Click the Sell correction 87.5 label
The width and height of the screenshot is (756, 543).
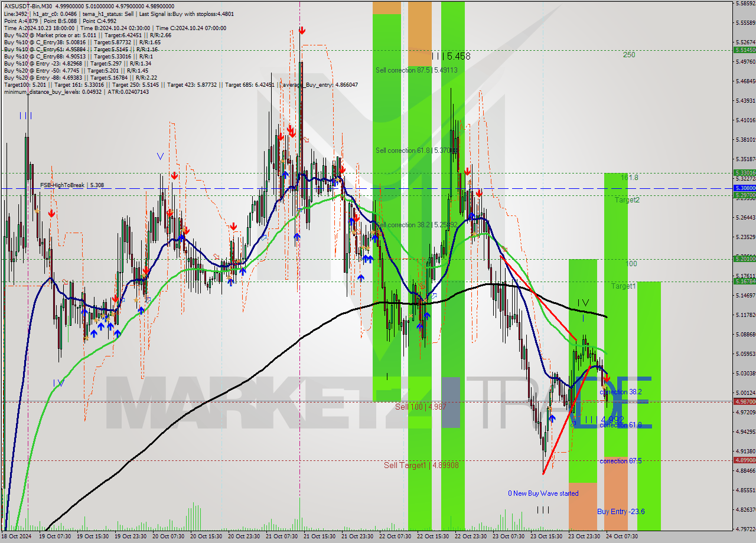coord(416,70)
